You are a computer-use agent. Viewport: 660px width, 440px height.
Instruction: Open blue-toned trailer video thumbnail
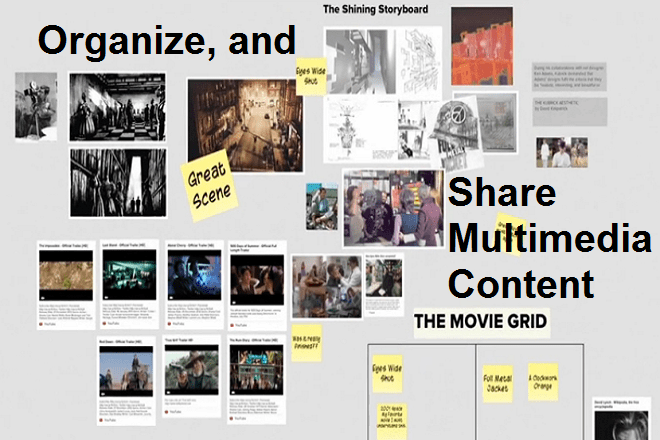tap(194, 275)
